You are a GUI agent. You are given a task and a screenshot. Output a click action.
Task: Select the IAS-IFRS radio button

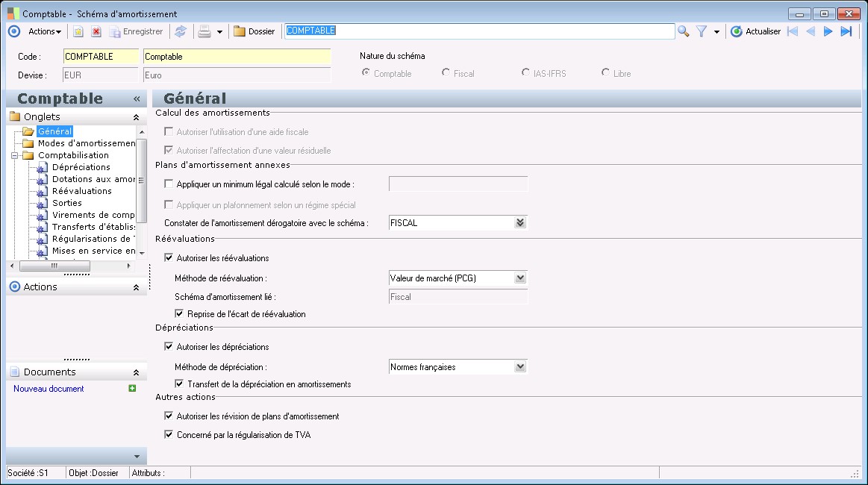click(x=525, y=72)
